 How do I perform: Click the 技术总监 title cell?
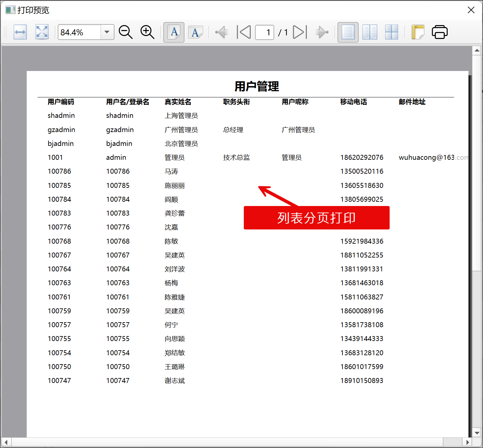pyautogui.click(x=237, y=157)
